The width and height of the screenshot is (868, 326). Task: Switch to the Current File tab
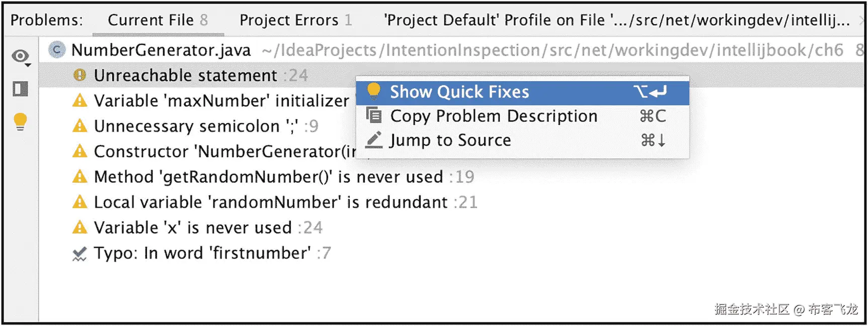click(157, 20)
